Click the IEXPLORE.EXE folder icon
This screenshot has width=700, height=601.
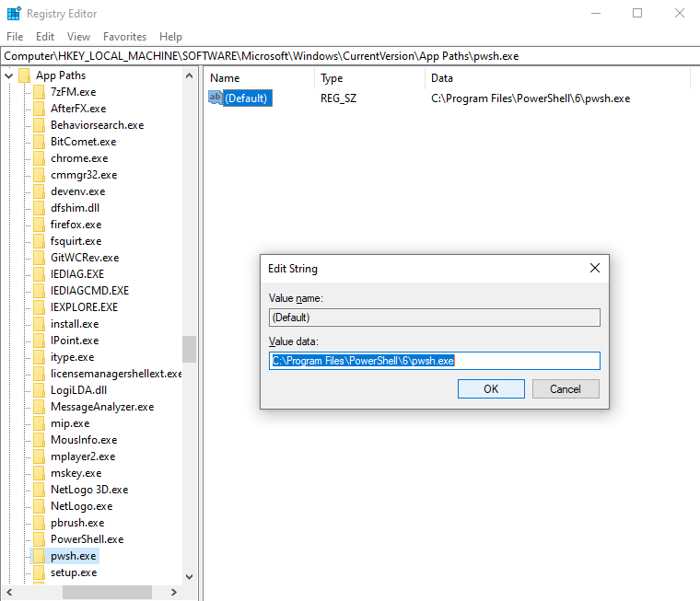coord(40,307)
